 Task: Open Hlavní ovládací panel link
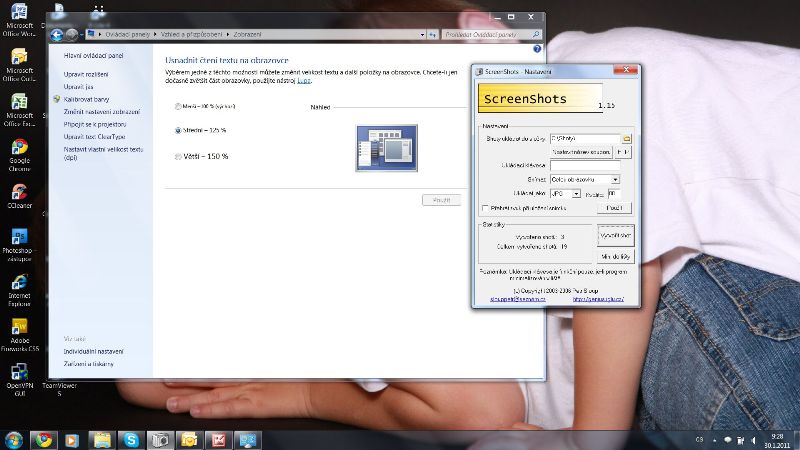click(x=93, y=56)
